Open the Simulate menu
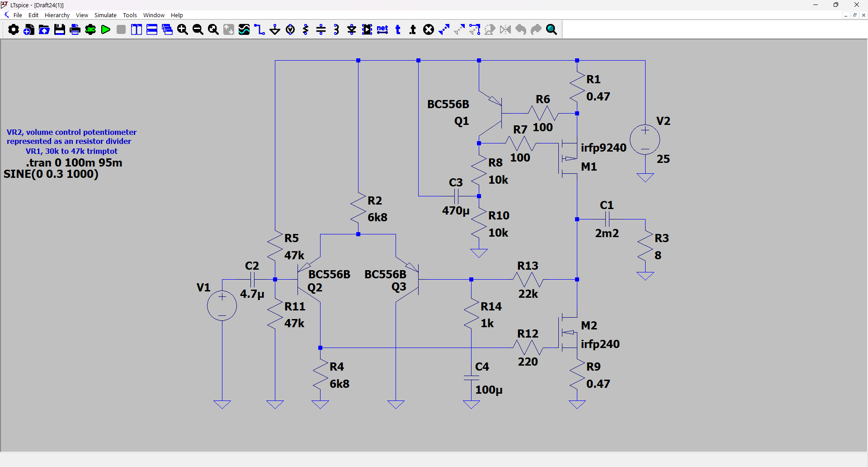Screen dimensions: 868x467 105,15
